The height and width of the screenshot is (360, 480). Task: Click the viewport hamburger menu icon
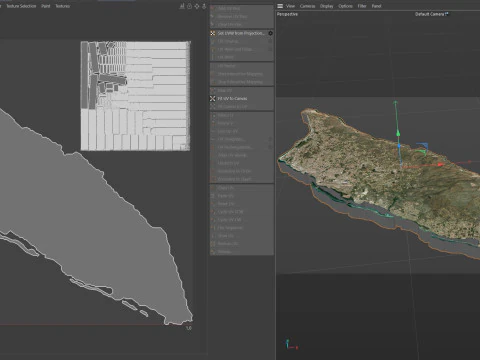pos(280,6)
